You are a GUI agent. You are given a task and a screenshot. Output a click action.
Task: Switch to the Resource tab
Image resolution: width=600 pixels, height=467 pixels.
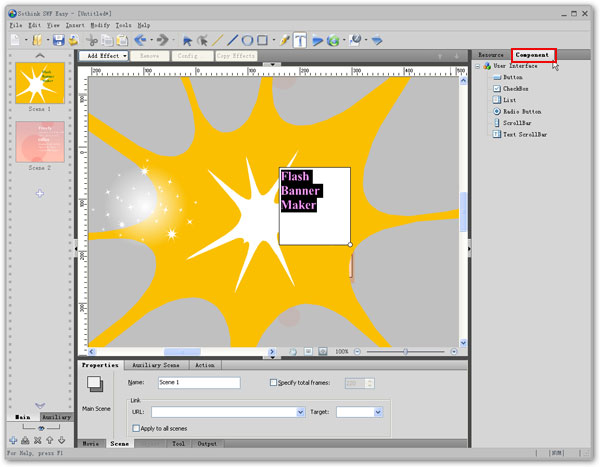click(x=491, y=55)
